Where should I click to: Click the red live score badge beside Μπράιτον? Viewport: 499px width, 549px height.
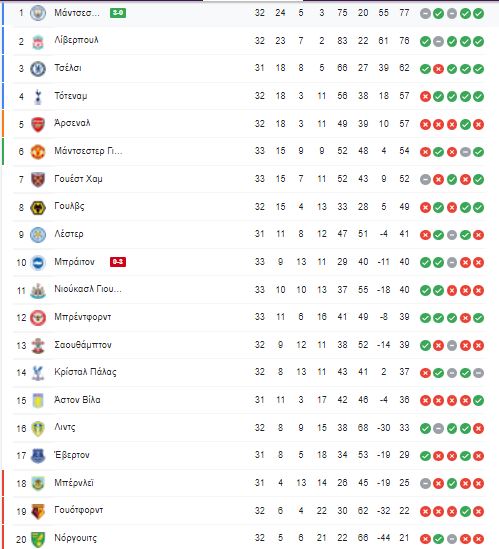coord(118,262)
